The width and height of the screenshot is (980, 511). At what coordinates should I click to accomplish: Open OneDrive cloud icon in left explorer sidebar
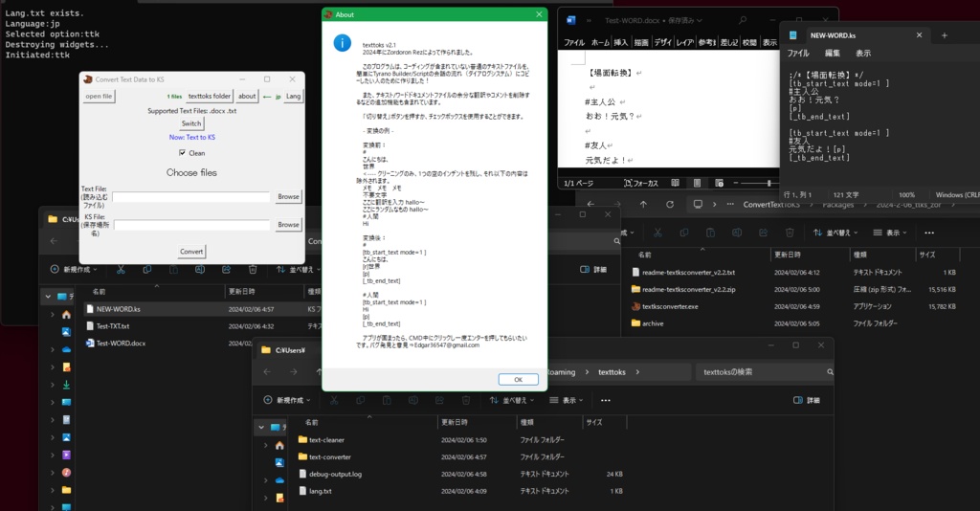click(x=66, y=350)
